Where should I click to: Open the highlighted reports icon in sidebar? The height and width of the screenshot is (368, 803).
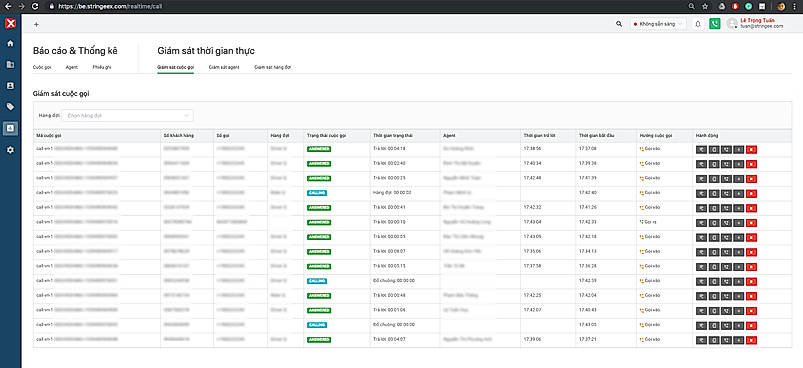[x=10, y=128]
